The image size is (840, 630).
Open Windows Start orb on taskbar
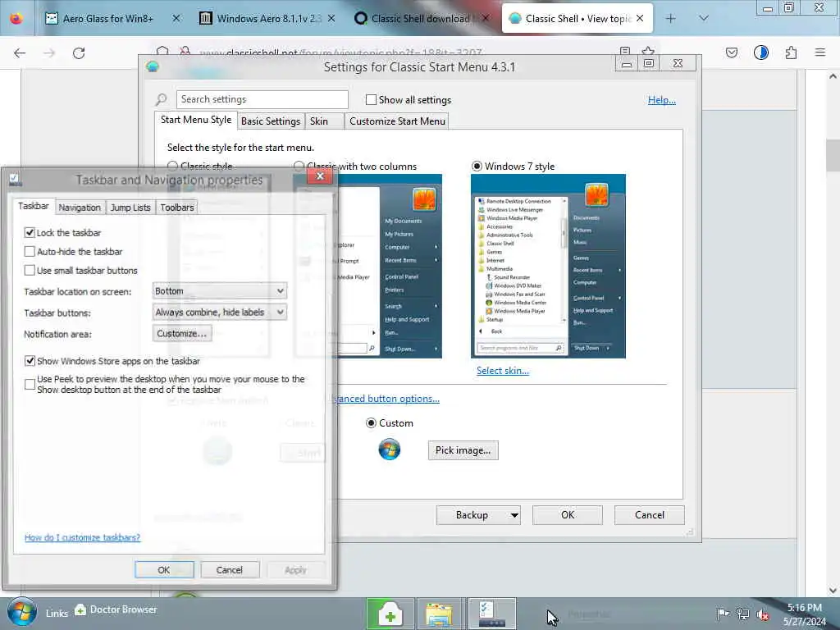pos(21,612)
